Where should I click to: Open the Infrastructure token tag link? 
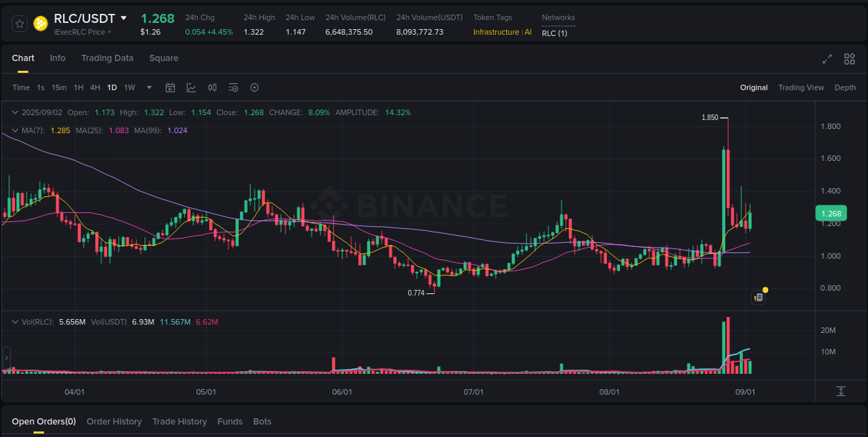495,32
